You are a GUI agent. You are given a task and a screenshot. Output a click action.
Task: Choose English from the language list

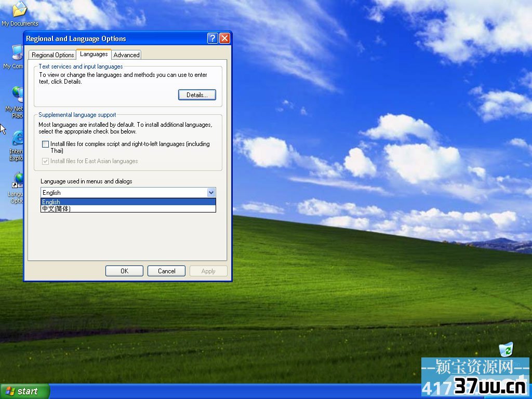pos(128,202)
